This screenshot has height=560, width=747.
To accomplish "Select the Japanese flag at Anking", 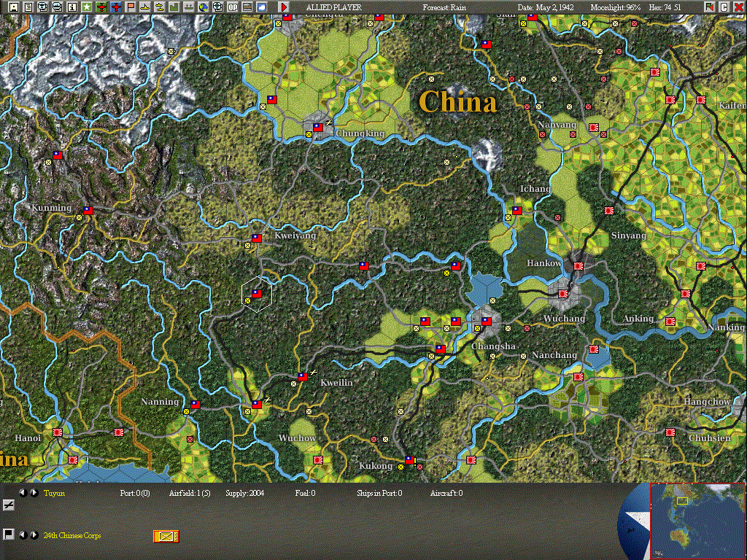I will tap(670, 322).
